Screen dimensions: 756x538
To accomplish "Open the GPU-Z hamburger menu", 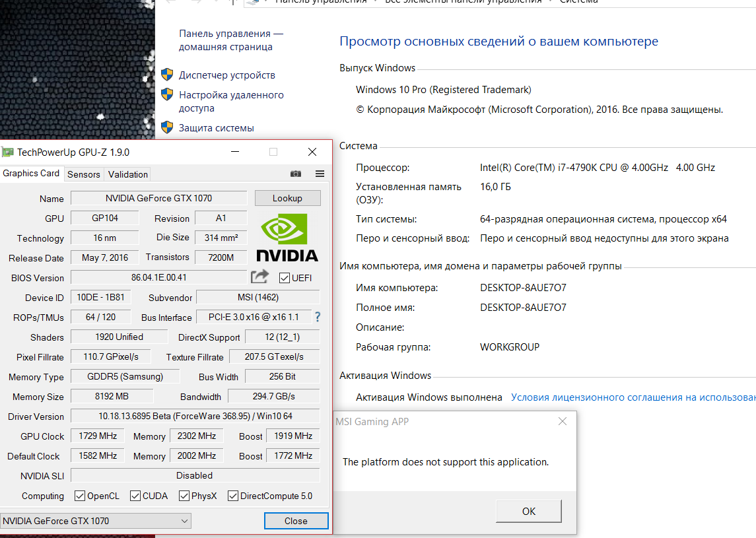I will click(320, 174).
